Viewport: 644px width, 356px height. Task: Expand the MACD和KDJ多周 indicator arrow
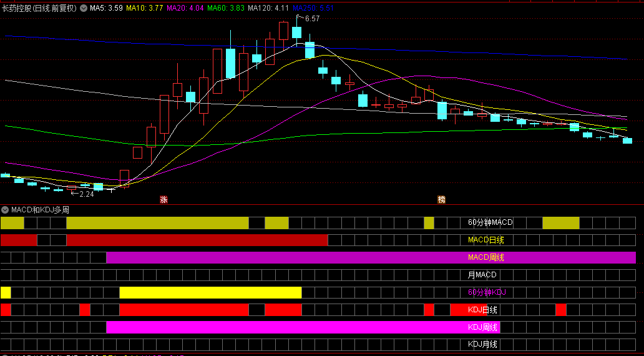coord(5,210)
